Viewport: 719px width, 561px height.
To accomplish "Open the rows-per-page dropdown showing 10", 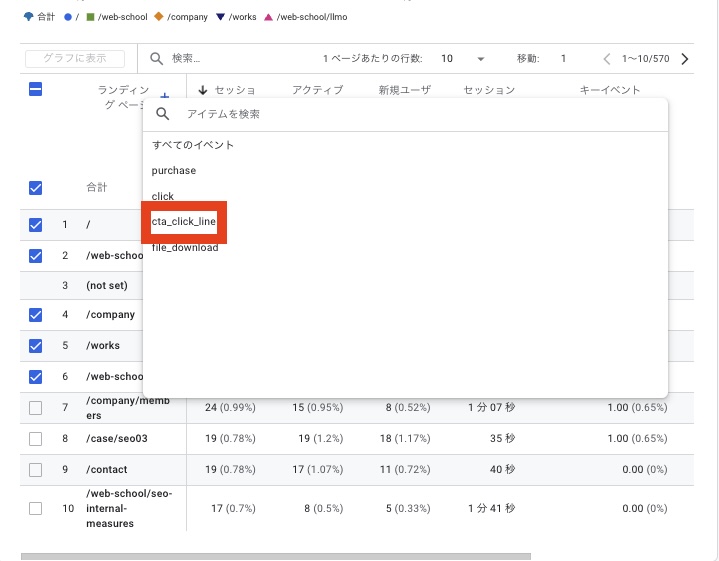I will (463, 59).
